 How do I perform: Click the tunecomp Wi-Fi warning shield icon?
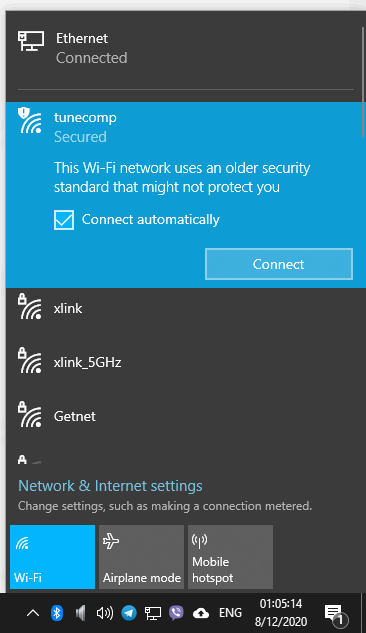pyautogui.click(x=24, y=112)
